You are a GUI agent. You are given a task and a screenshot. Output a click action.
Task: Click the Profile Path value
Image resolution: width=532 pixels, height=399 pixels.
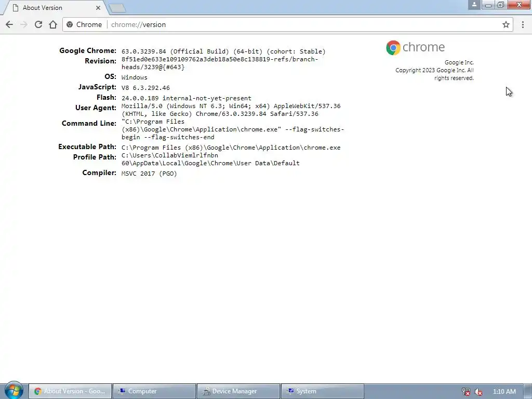click(210, 159)
